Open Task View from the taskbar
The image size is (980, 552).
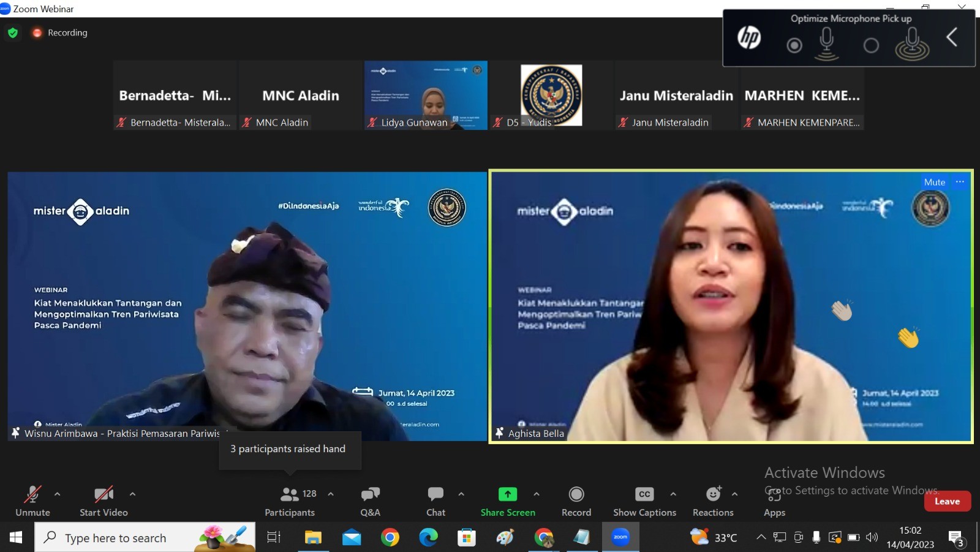point(274,537)
